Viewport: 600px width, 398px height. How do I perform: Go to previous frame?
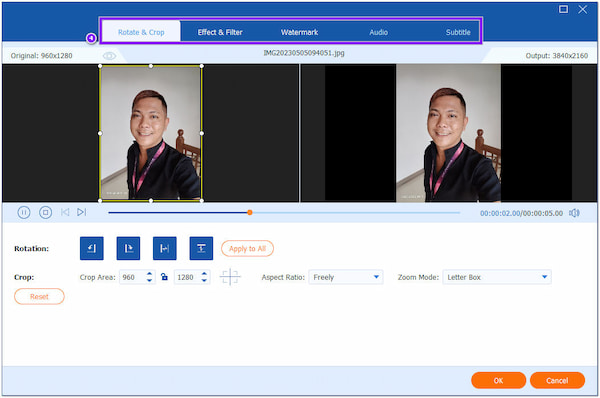(x=65, y=212)
